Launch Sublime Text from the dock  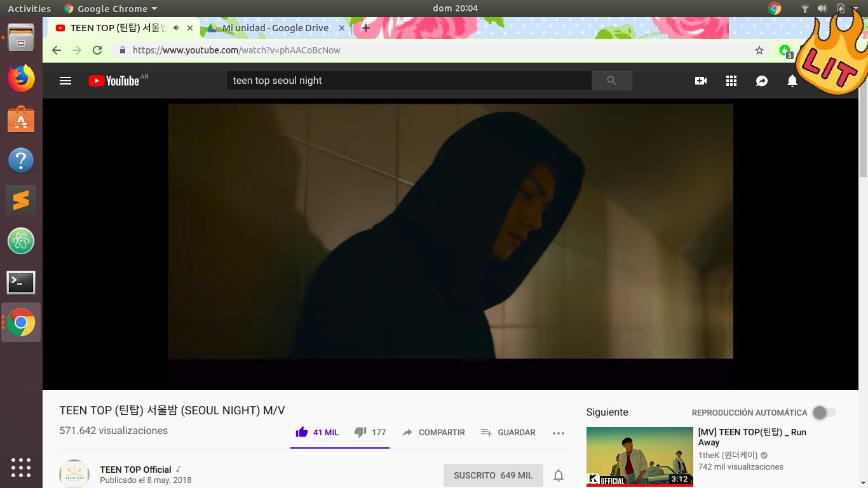coord(21,200)
